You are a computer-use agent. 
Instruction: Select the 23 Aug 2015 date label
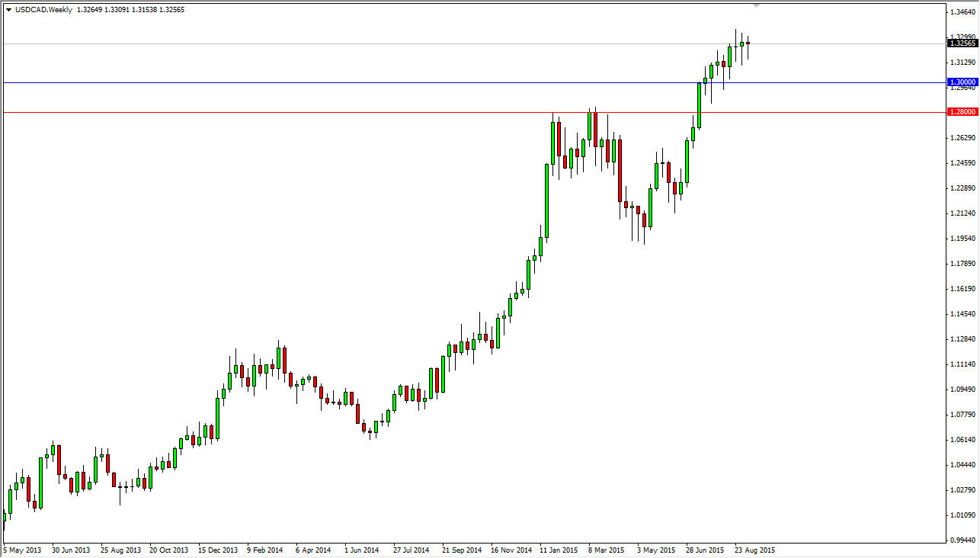point(753,550)
